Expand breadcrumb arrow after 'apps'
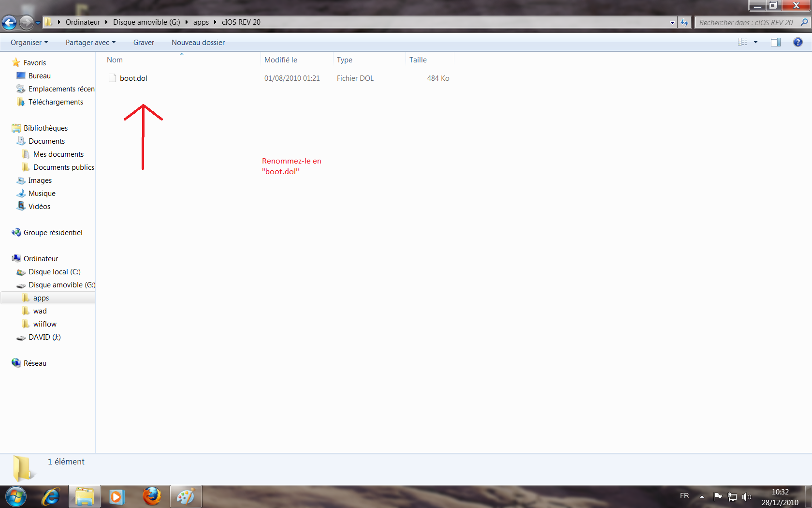 click(215, 22)
